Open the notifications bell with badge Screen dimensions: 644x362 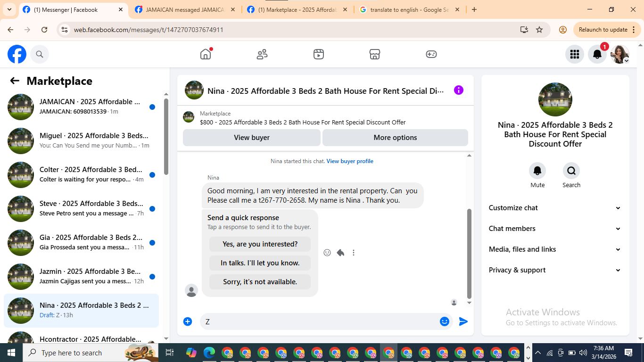(x=597, y=54)
